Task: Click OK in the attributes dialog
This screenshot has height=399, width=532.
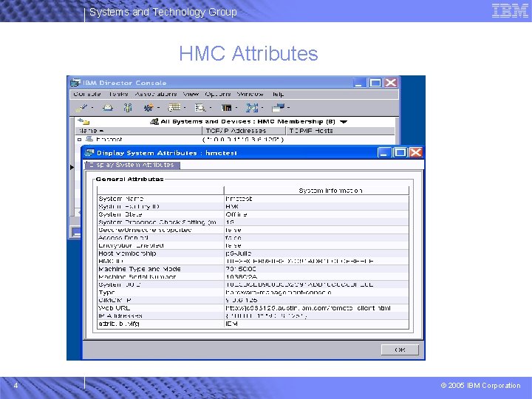Action: click(400, 349)
